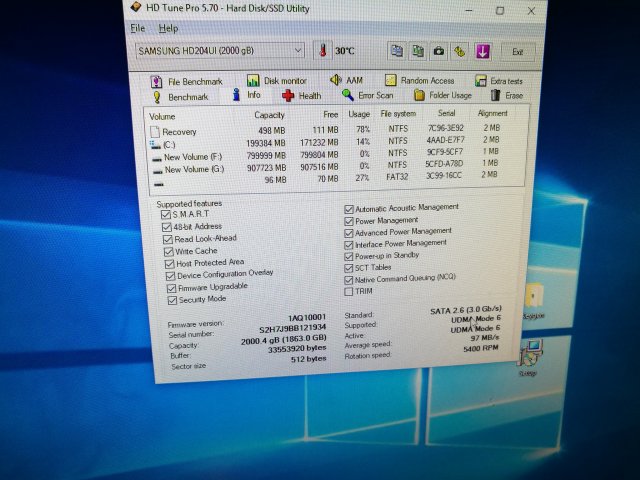Open the Help menu
Image resolution: width=640 pixels, height=480 pixels.
169,28
